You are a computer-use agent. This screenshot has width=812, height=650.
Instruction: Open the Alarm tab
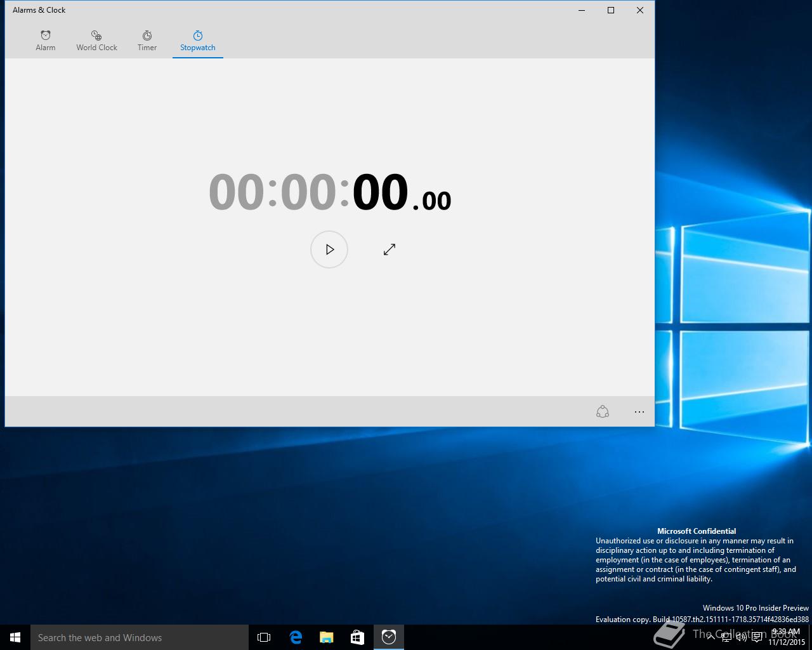pos(46,41)
